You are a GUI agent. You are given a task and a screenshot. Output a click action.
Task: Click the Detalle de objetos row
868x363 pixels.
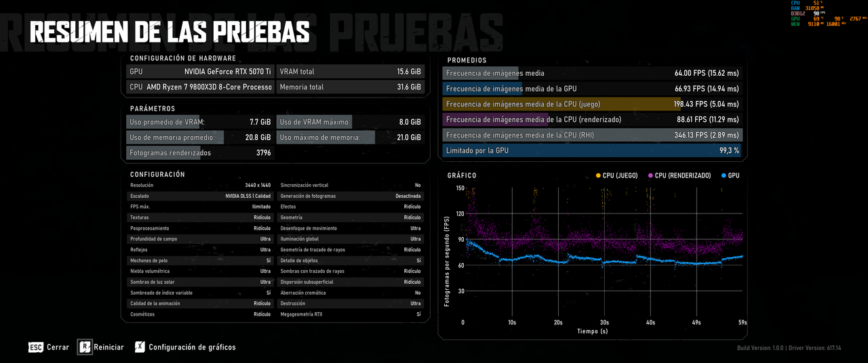[x=351, y=261]
